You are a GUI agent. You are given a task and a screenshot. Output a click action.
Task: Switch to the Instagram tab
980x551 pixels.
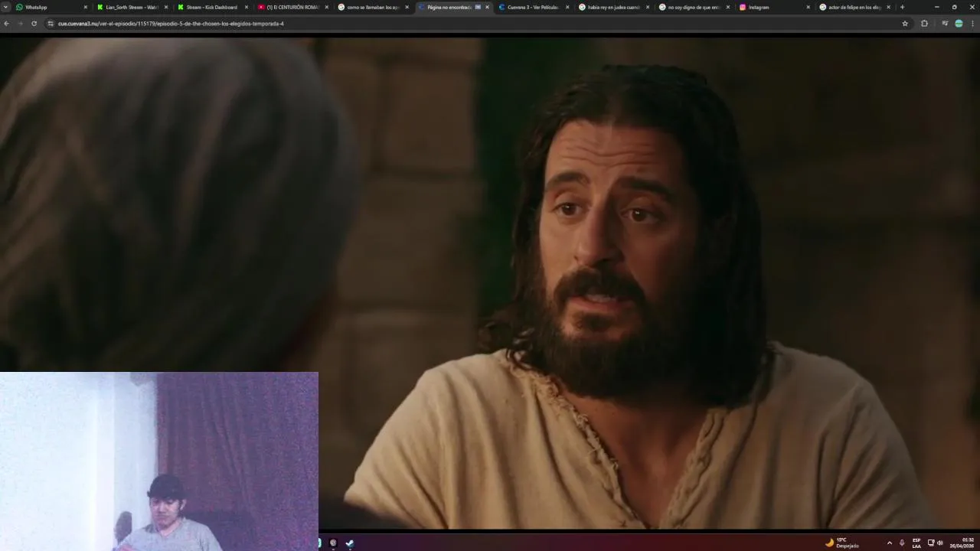tap(773, 7)
